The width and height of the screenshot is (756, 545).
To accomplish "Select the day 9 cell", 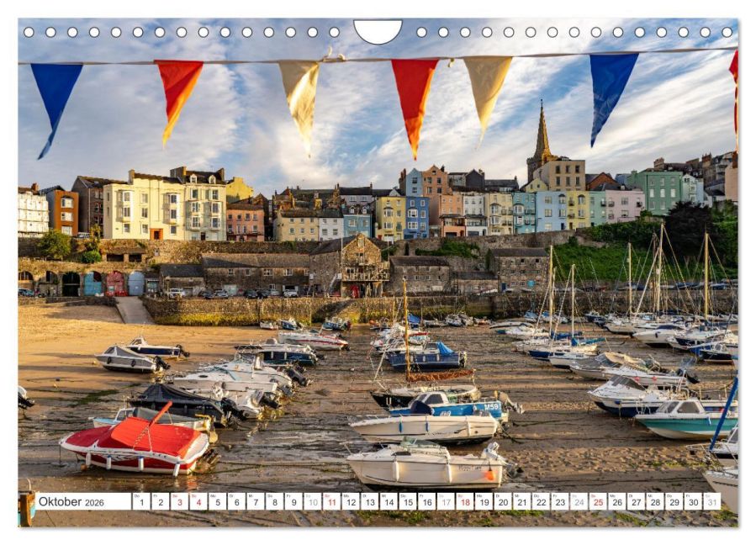I will [x=293, y=501].
